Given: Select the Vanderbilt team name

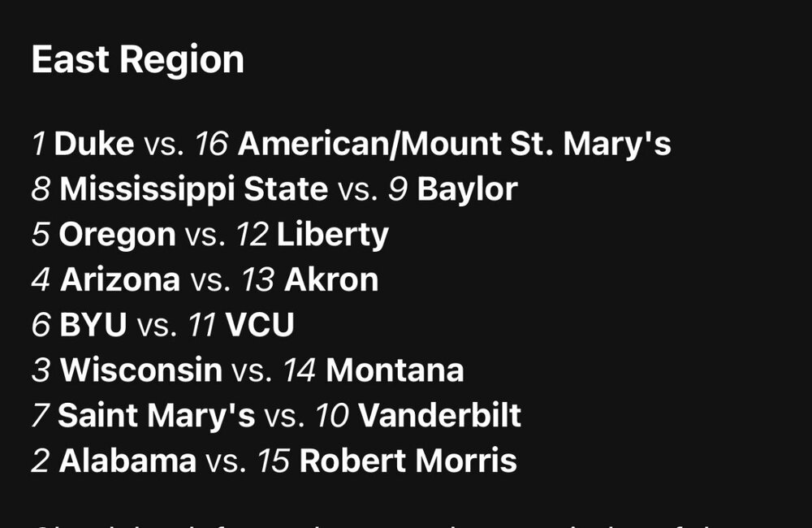Looking at the screenshot, I should (x=439, y=416).
